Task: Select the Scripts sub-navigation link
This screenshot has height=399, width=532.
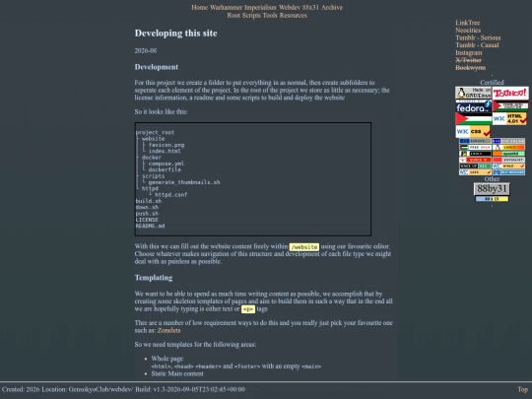Action: (251, 15)
